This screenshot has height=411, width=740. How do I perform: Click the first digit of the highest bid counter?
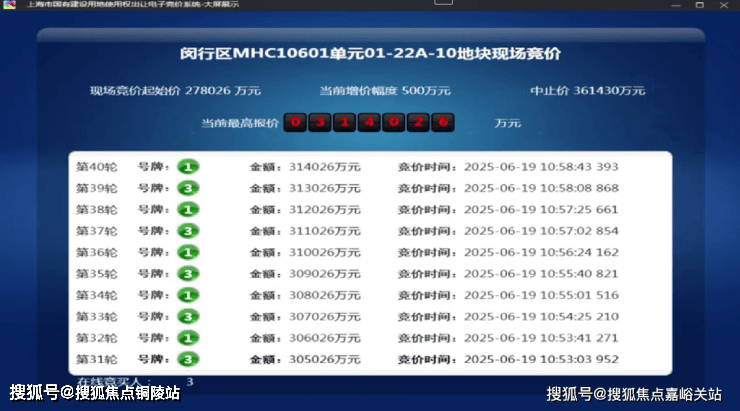(295, 123)
